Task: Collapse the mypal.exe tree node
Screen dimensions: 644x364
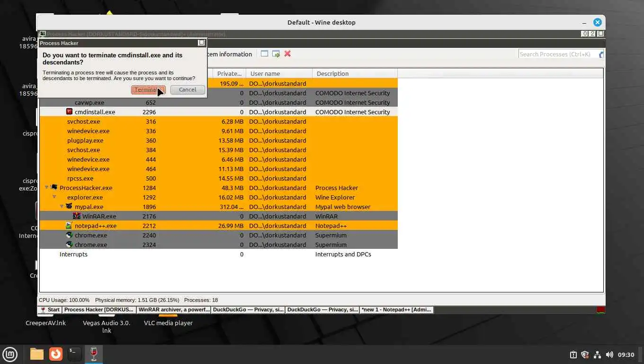Action: tap(62, 207)
